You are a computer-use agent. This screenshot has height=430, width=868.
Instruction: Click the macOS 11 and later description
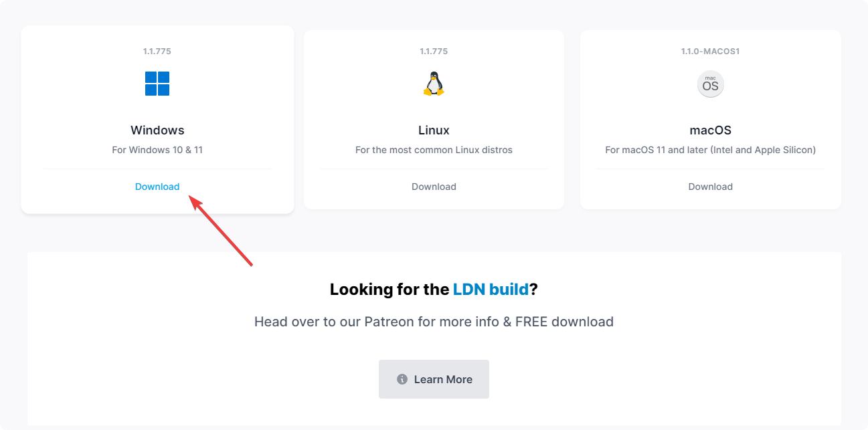(x=710, y=150)
